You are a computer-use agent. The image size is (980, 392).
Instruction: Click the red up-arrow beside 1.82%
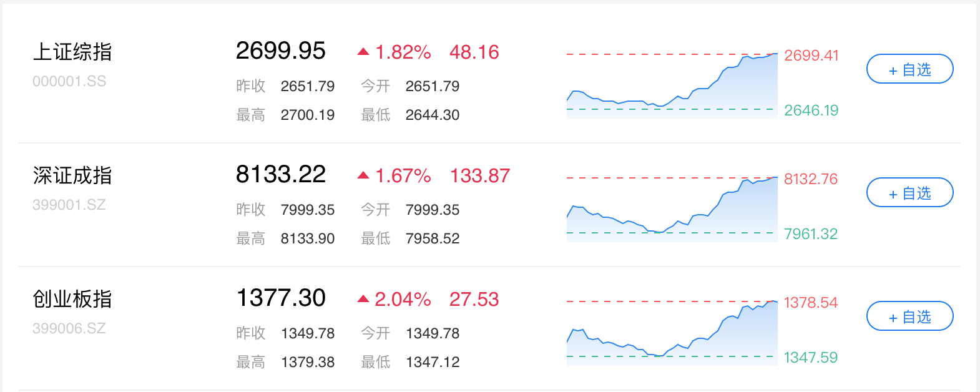point(363,52)
